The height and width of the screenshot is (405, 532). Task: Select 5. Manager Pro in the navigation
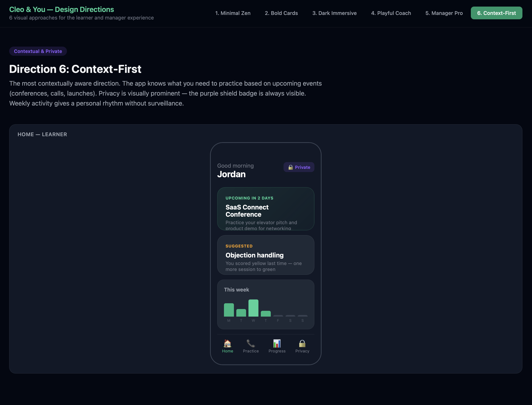[444, 13]
